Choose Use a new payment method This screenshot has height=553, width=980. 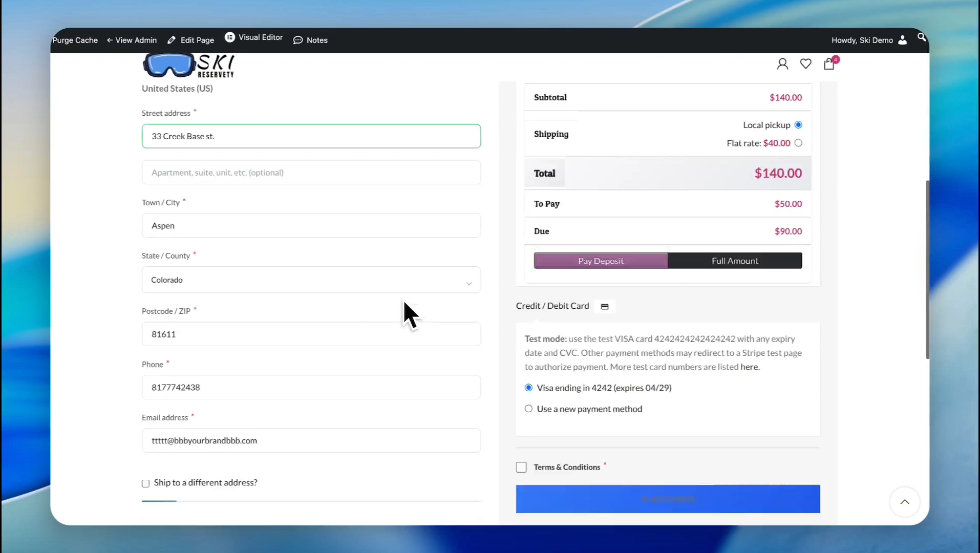tap(528, 409)
